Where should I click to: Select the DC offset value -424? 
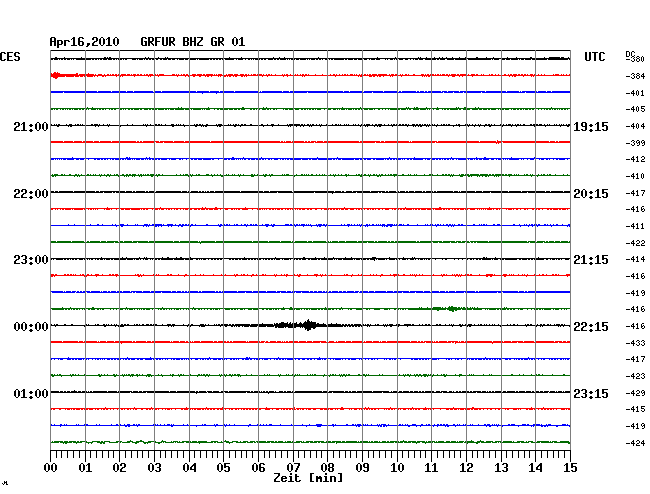pos(635,443)
